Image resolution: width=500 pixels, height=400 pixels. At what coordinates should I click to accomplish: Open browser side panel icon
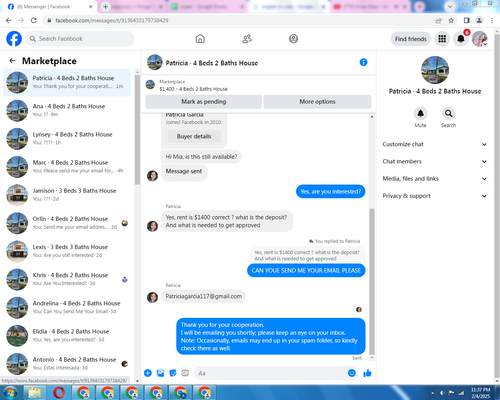[467, 20]
